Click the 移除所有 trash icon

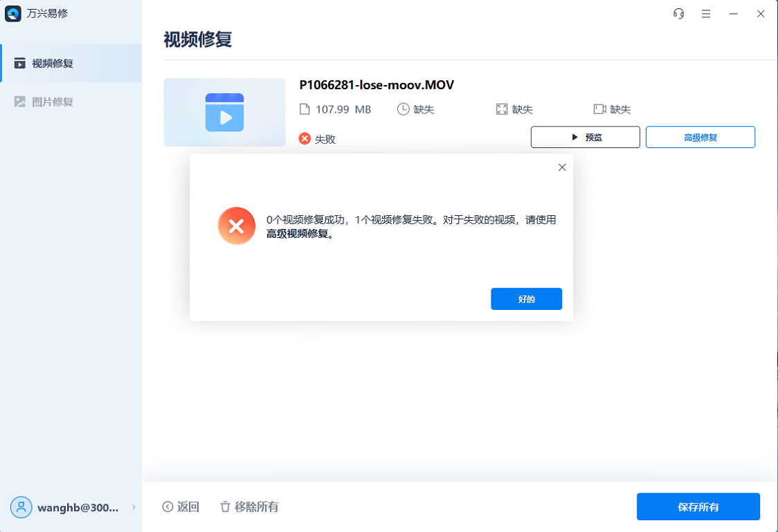point(225,506)
